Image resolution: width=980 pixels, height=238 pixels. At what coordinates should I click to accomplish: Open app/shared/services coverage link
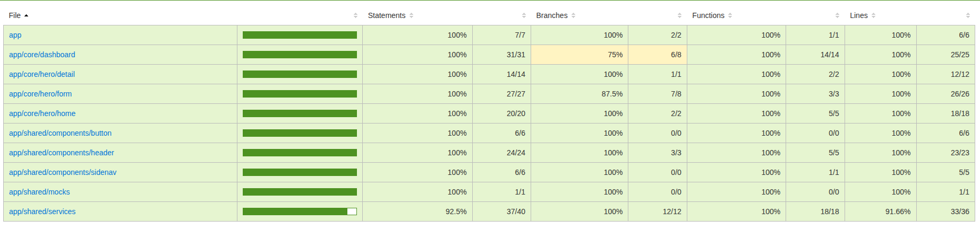coord(42,211)
